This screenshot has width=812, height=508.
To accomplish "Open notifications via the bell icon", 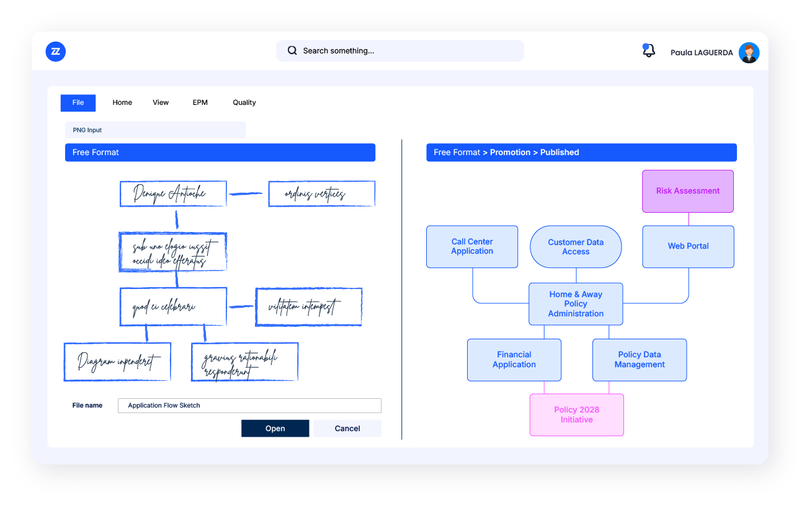I will tap(648, 50).
